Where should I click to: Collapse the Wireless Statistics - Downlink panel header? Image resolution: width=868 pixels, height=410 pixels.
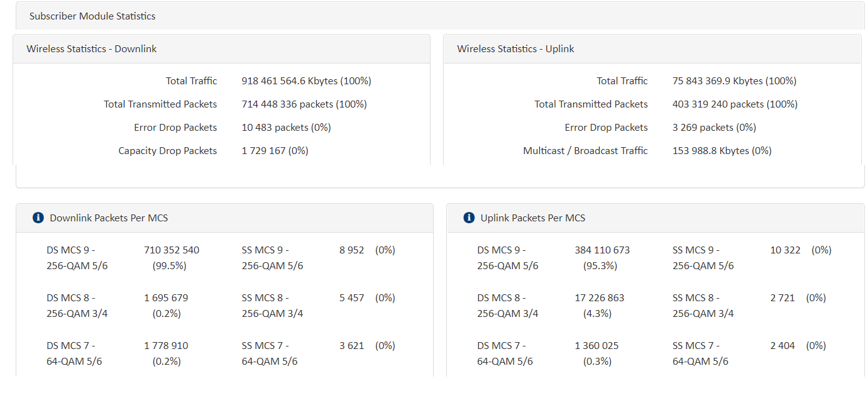92,49
